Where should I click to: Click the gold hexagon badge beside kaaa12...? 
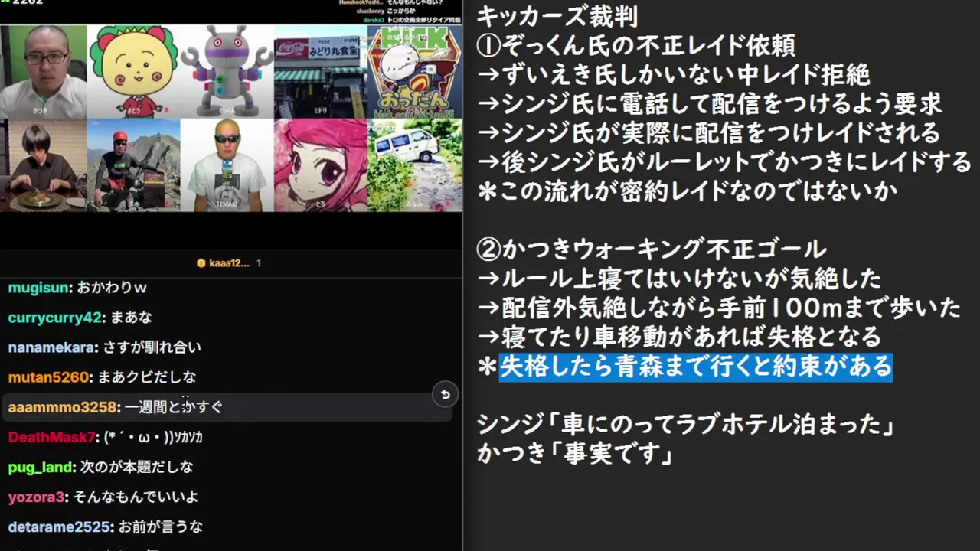(201, 263)
